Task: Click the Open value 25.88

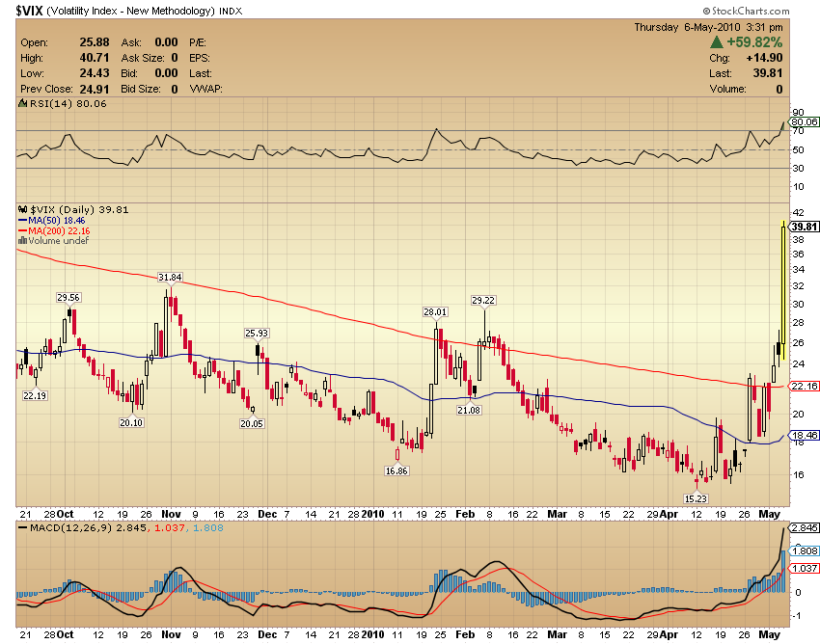Action: [x=95, y=42]
